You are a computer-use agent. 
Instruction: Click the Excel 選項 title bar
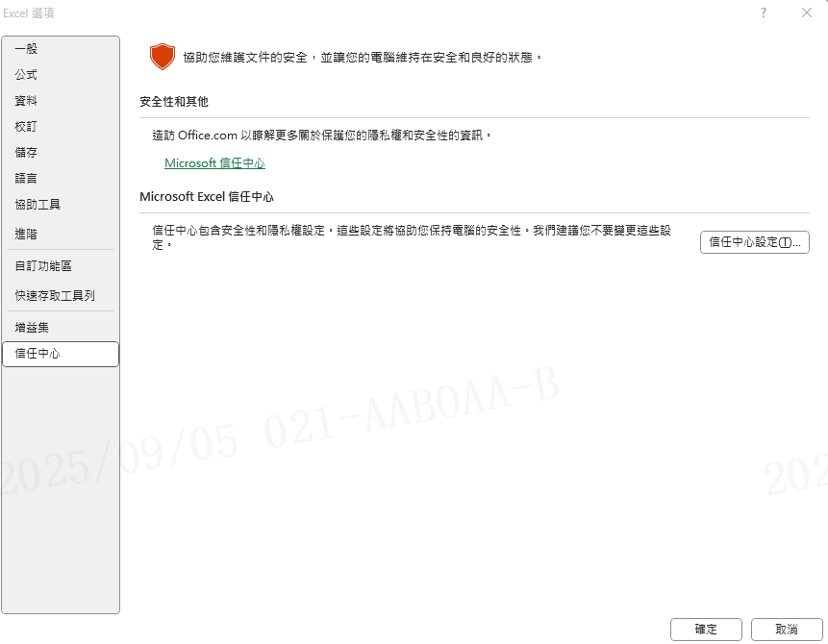click(x=385, y=13)
